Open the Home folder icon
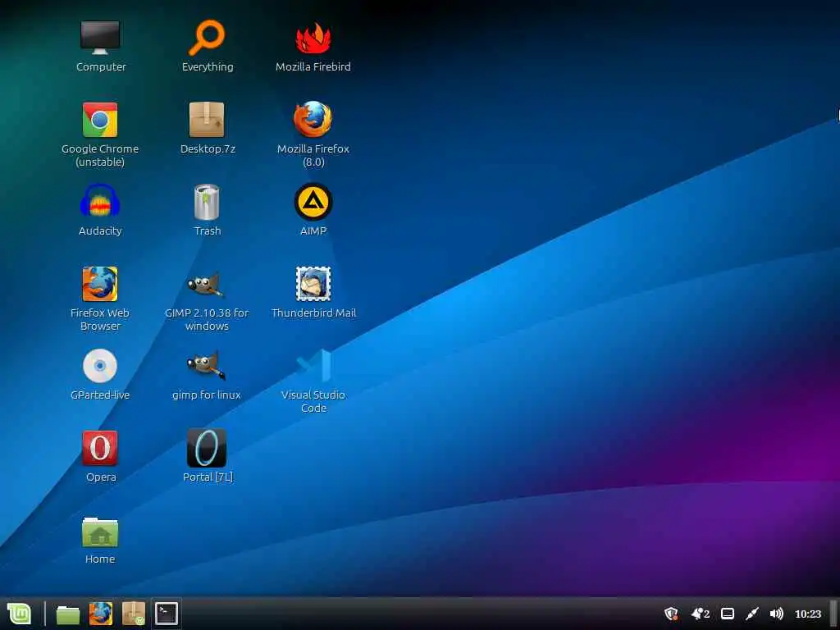The height and width of the screenshot is (630, 840). pos(100,532)
